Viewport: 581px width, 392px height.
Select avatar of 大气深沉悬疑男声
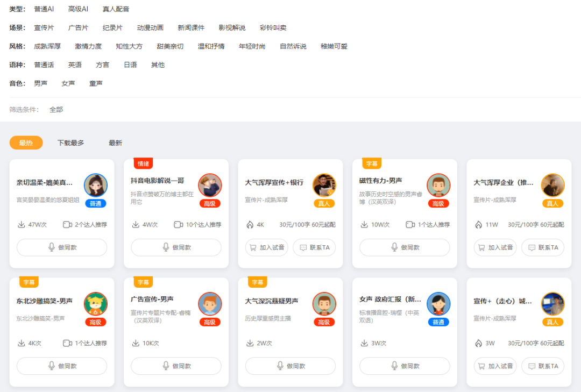(x=324, y=304)
